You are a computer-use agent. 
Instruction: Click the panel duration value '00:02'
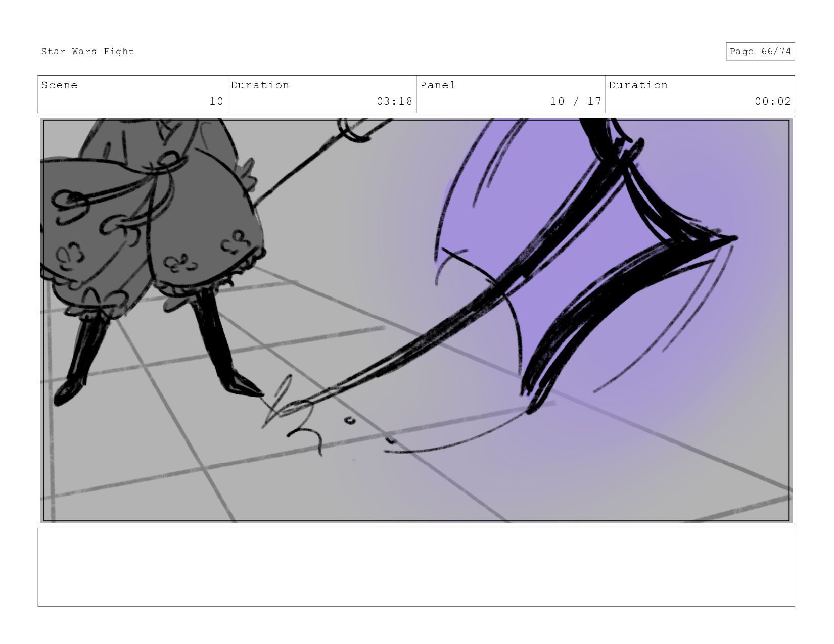(x=772, y=102)
